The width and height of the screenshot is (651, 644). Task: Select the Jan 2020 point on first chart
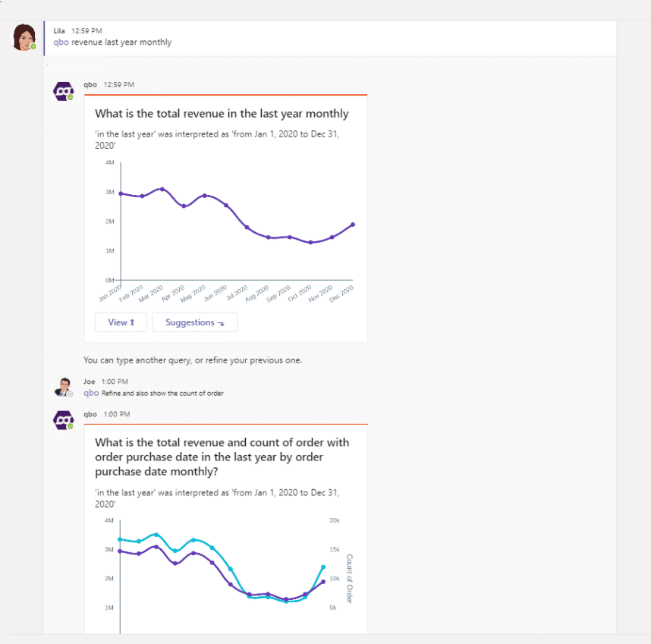[121, 193]
